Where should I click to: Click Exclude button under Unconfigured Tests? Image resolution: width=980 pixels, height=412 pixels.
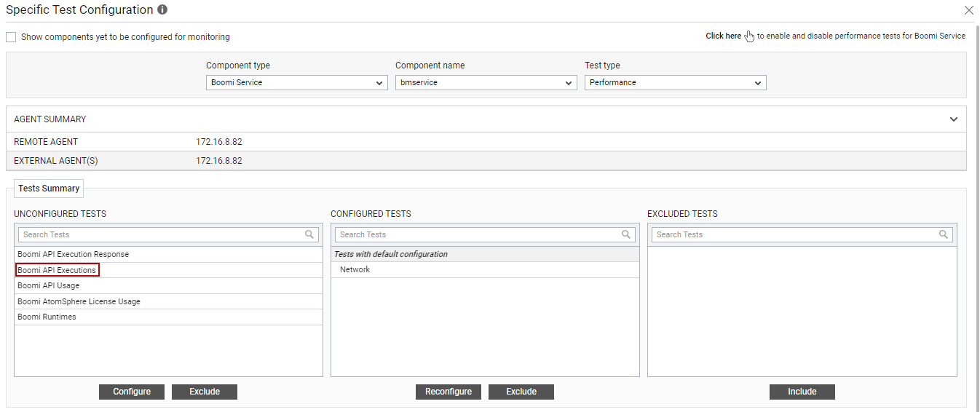coord(205,392)
